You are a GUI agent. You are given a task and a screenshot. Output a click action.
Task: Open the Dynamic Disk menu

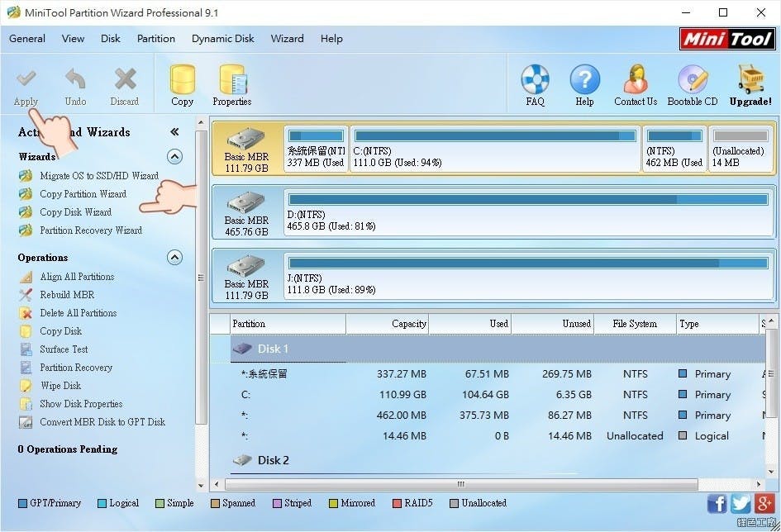point(222,38)
